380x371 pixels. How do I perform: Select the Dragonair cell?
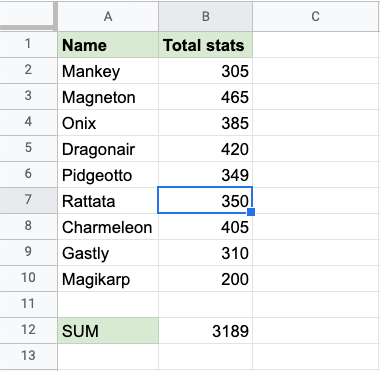tap(108, 149)
